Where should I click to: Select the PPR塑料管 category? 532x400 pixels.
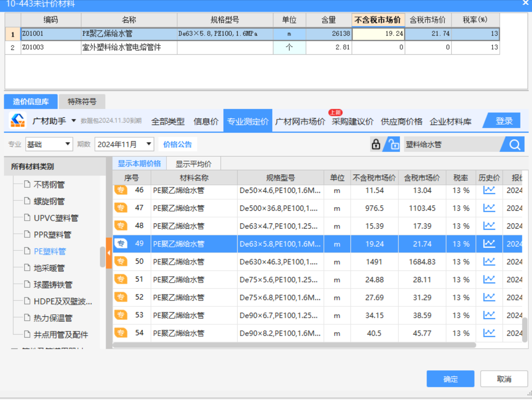pos(52,235)
